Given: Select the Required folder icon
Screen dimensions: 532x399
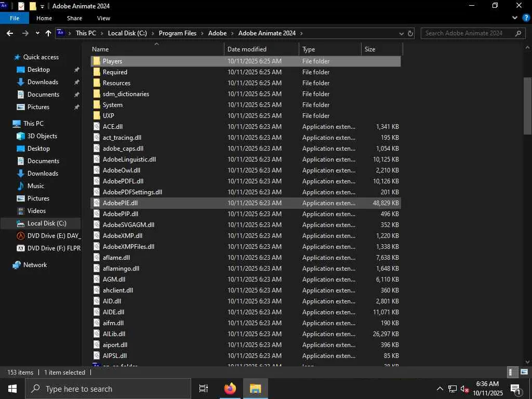Looking at the screenshot, I should pyautogui.click(x=97, y=72).
